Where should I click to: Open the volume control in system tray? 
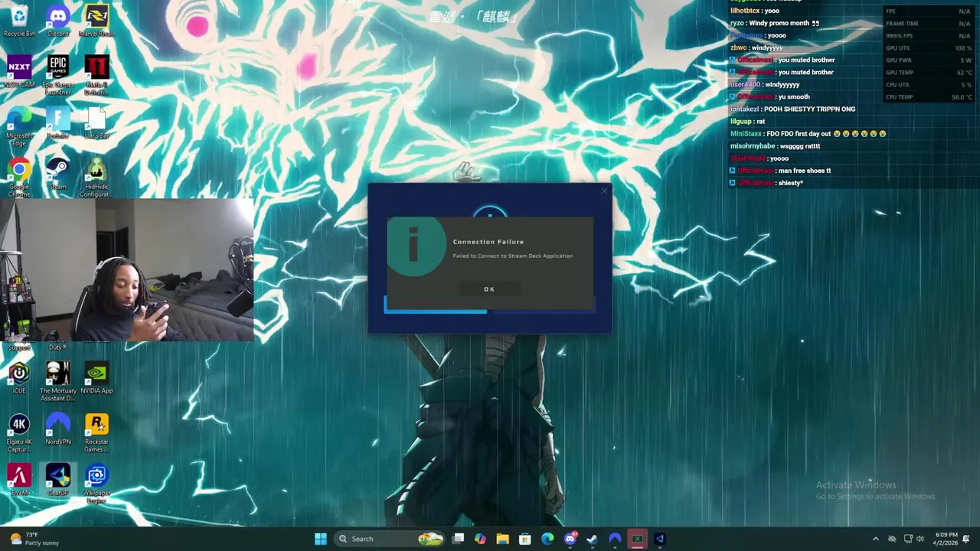[920, 539]
